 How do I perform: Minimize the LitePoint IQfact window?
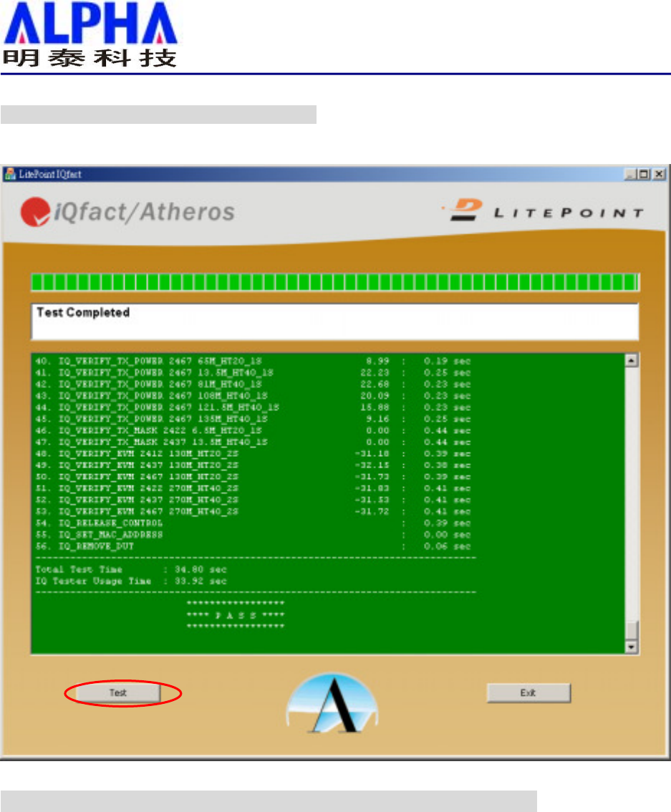[x=629, y=174]
